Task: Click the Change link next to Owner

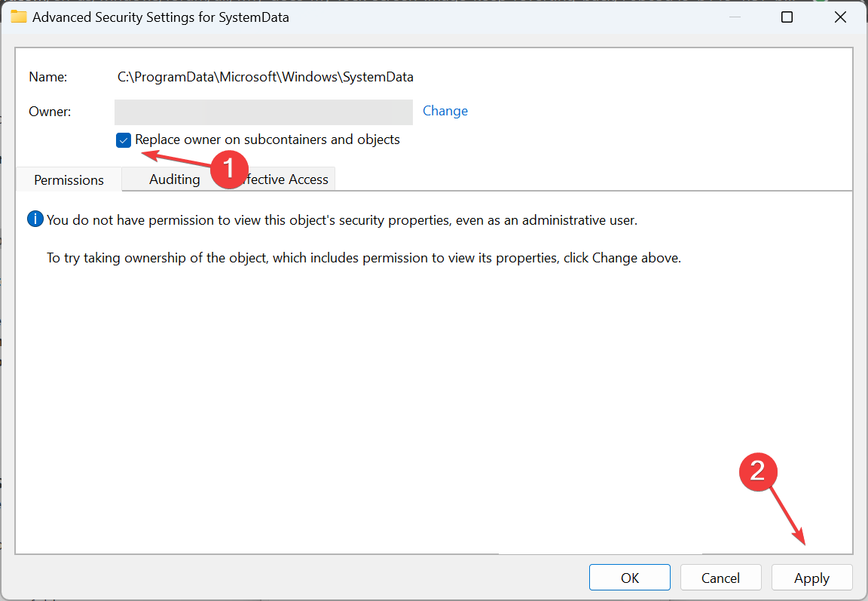Action: tap(445, 111)
